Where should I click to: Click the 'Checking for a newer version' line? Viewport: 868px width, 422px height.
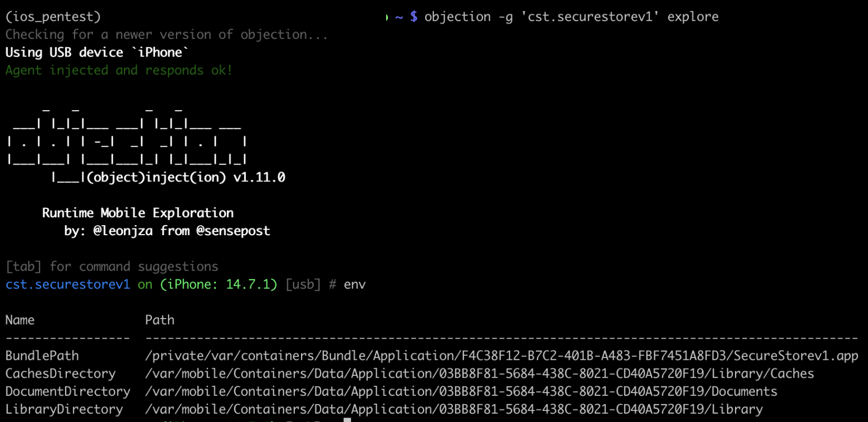pyautogui.click(x=166, y=35)
